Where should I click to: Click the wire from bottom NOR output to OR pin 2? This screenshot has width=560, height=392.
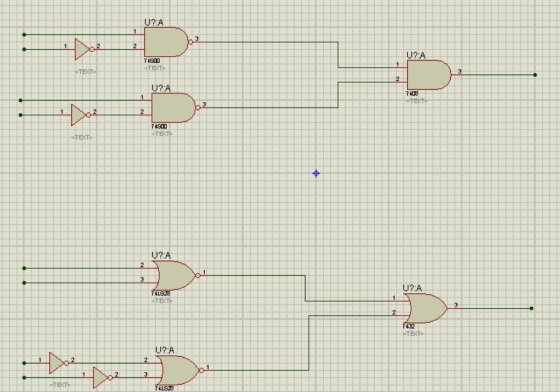pyautogui.click(x=309, y=343)
